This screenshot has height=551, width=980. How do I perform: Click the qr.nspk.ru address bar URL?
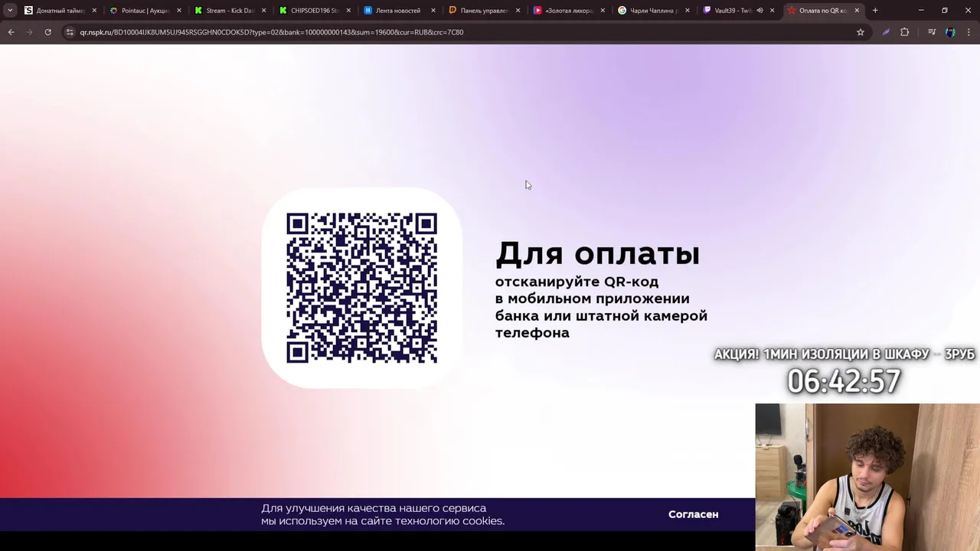[x=272, y=32]
